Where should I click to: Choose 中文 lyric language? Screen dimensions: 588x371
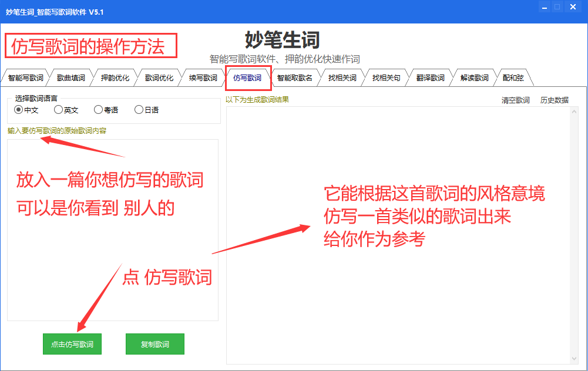(x=26, y=110)
